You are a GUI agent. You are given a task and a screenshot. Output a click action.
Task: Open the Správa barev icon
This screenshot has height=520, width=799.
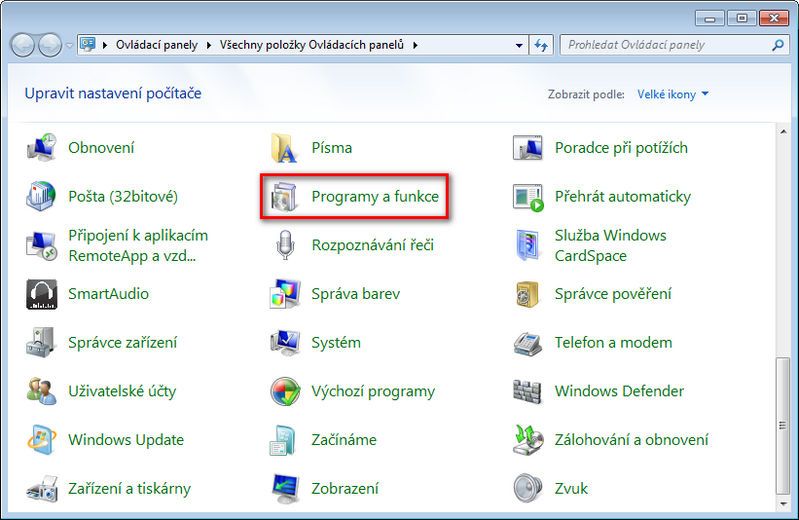coord(284,294)
